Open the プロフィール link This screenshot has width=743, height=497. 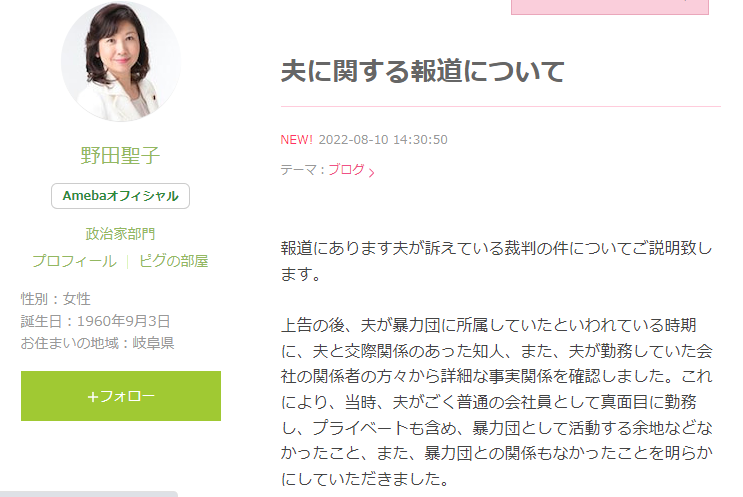pyautogui.click(x=74, y=261)
